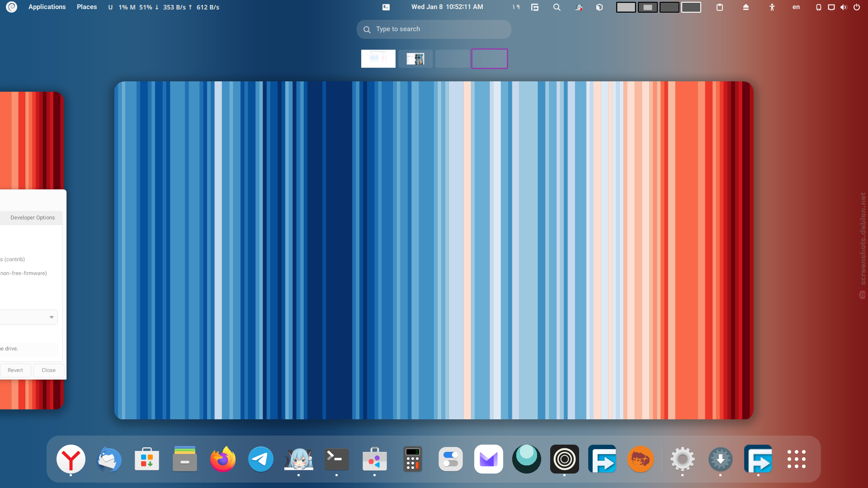Open the Applications menu

pyautogui.click(x=47, y=7)
